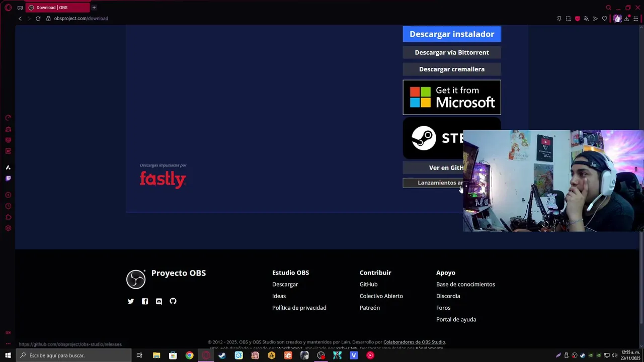Open the Patreón link
The height and width of the screenshot is (362, 644).
pos(370,308)
